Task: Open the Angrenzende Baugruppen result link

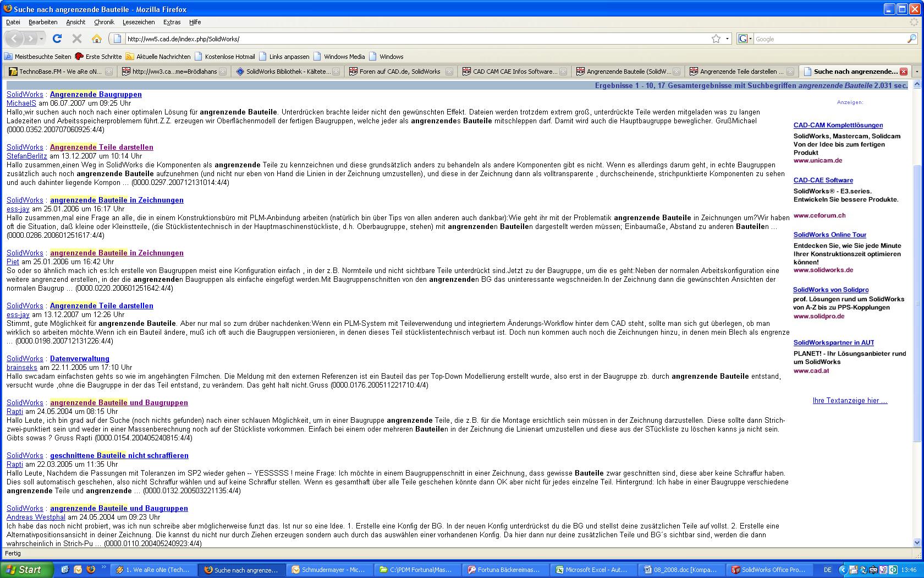Action: (96, 94)
